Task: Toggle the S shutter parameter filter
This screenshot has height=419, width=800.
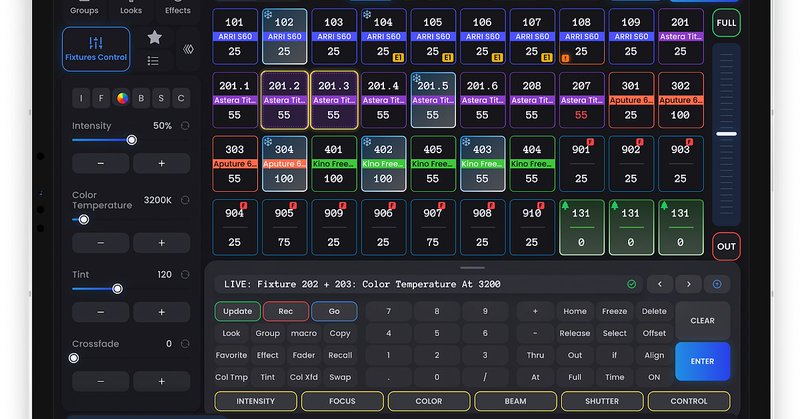Action: click(x=161, y=98)
